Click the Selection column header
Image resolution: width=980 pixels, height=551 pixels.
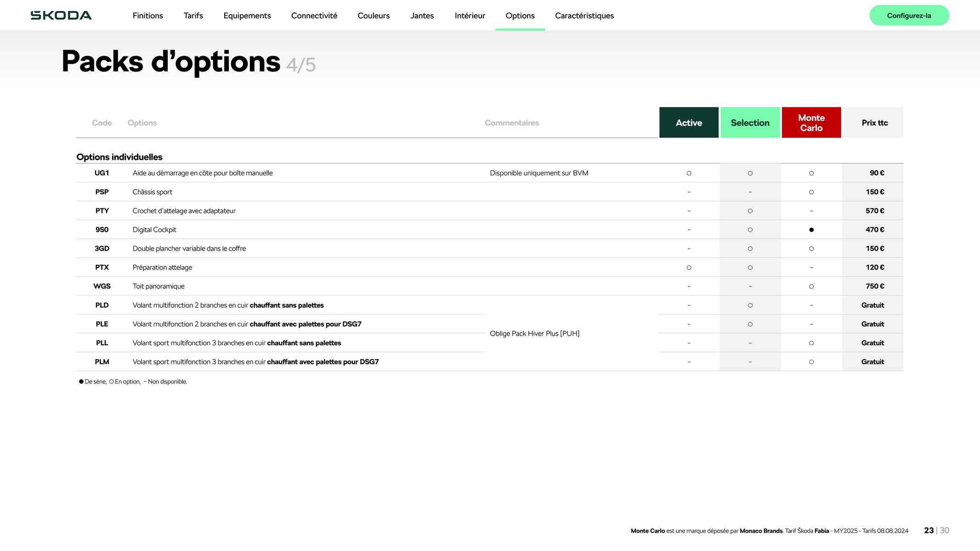750,122
